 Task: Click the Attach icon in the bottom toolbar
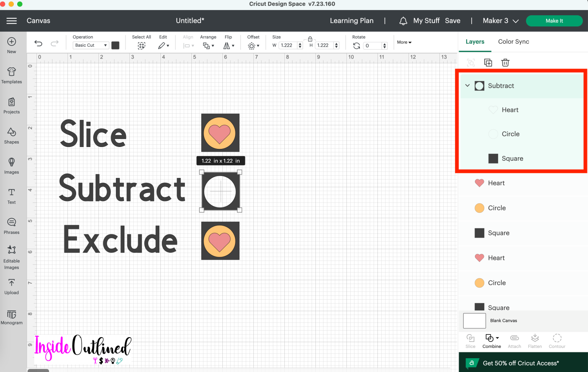tap(514, 340)
